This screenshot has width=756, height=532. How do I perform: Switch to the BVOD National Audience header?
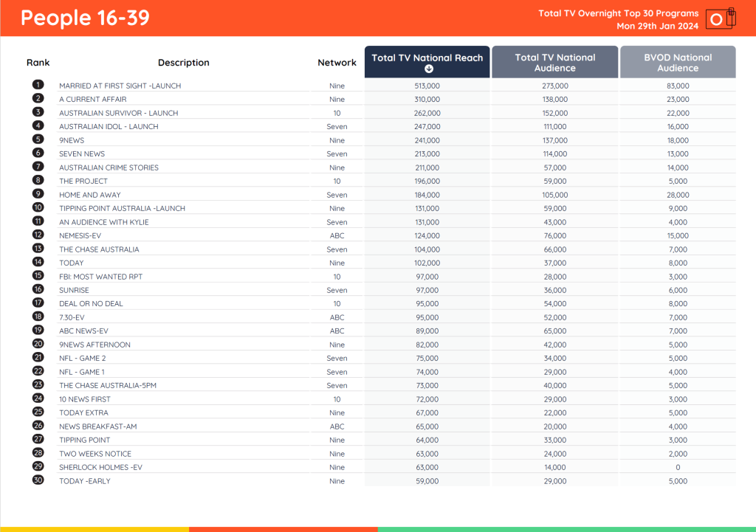point(677,61)
